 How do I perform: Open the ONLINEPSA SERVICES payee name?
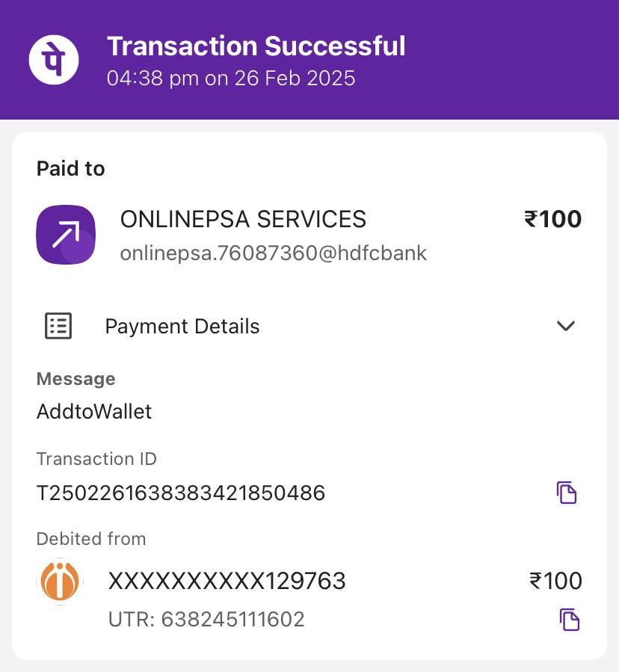[243, 219]
